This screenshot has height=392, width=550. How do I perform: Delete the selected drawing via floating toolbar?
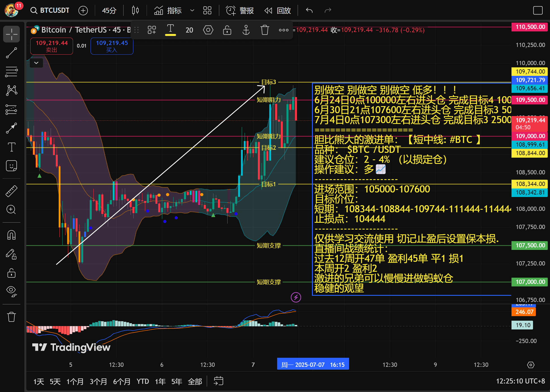tap(265, 30)
